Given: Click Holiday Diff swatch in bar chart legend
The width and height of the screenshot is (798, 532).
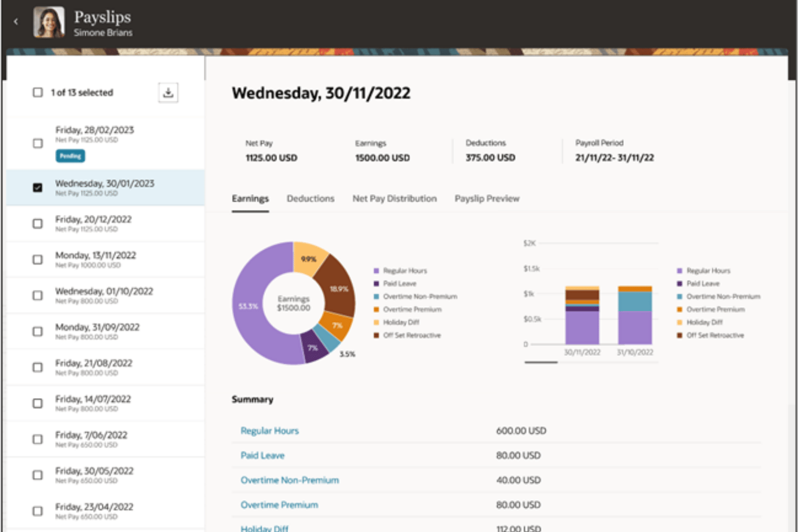Looking at the screenshot, I should [679, 322].
